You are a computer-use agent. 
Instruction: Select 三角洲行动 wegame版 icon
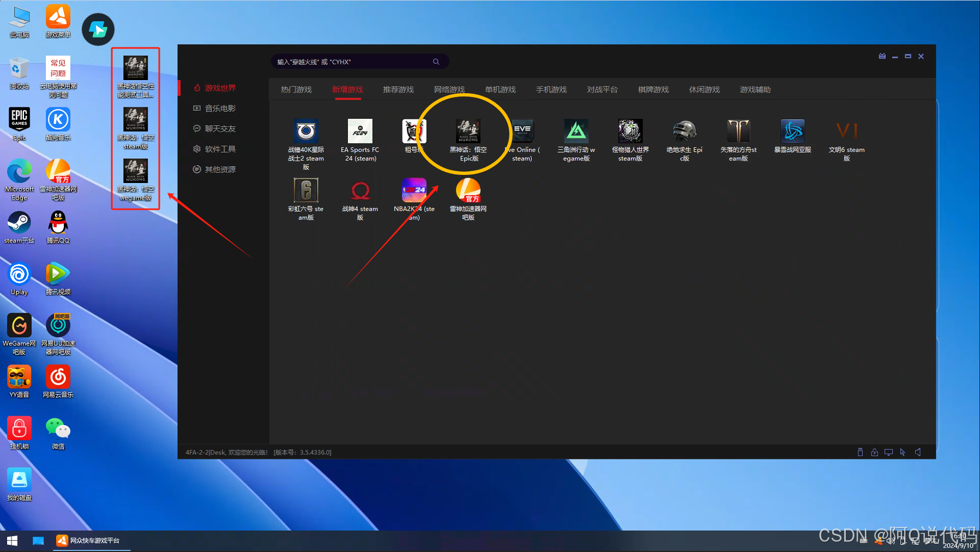pyautogui.click(x=576, y=132)
